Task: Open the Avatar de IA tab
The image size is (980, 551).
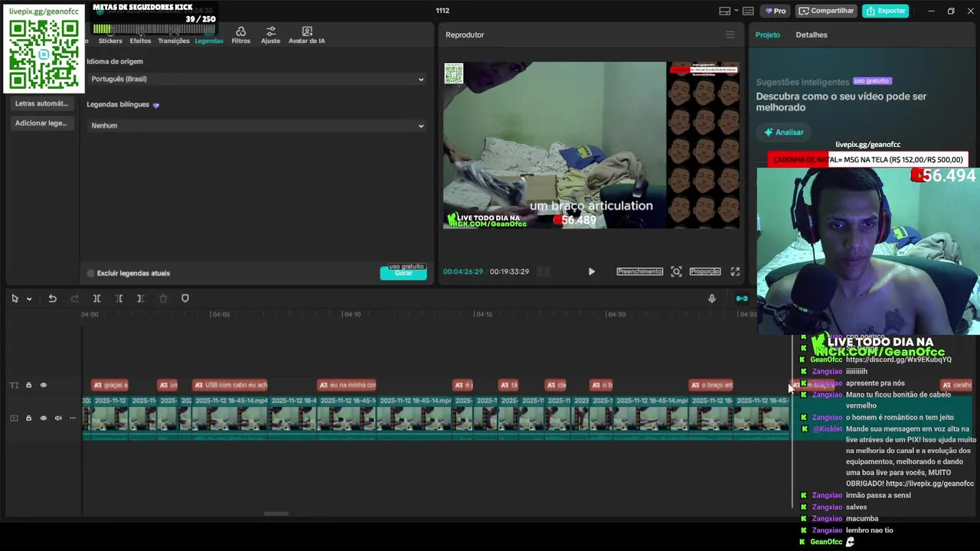Action: click(x=306, y=35)
